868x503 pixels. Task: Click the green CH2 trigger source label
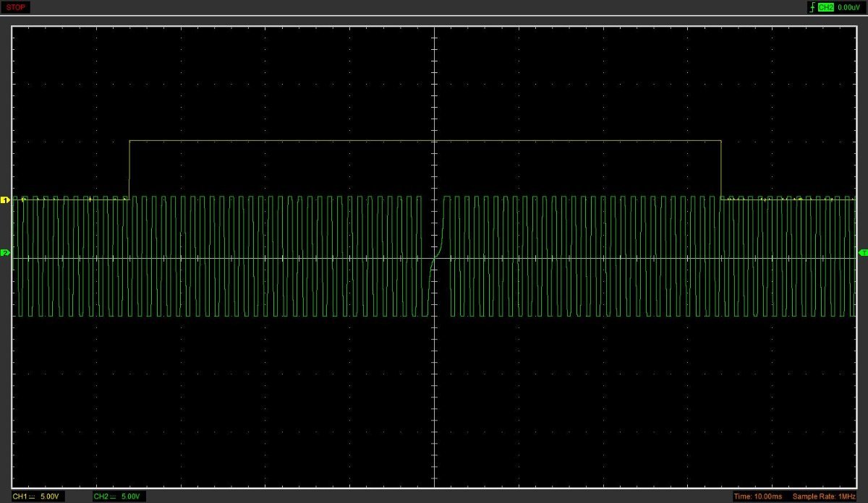(x=826, y=7)
